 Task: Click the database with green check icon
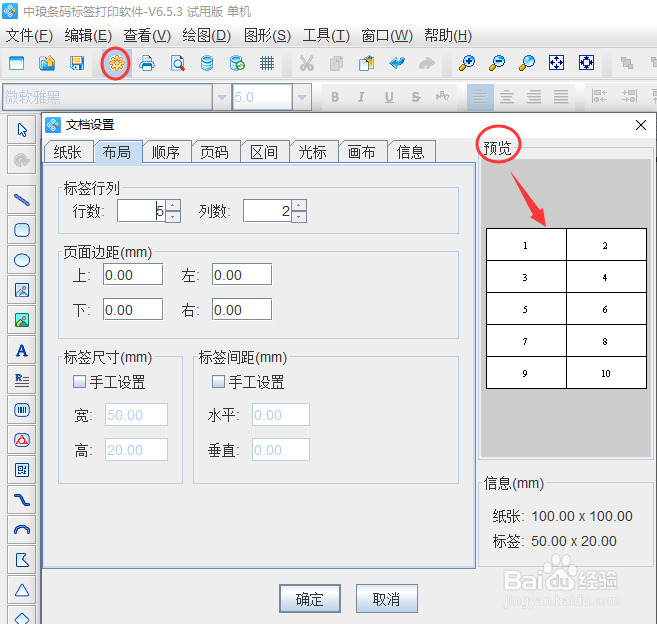[x=237, y=63]
